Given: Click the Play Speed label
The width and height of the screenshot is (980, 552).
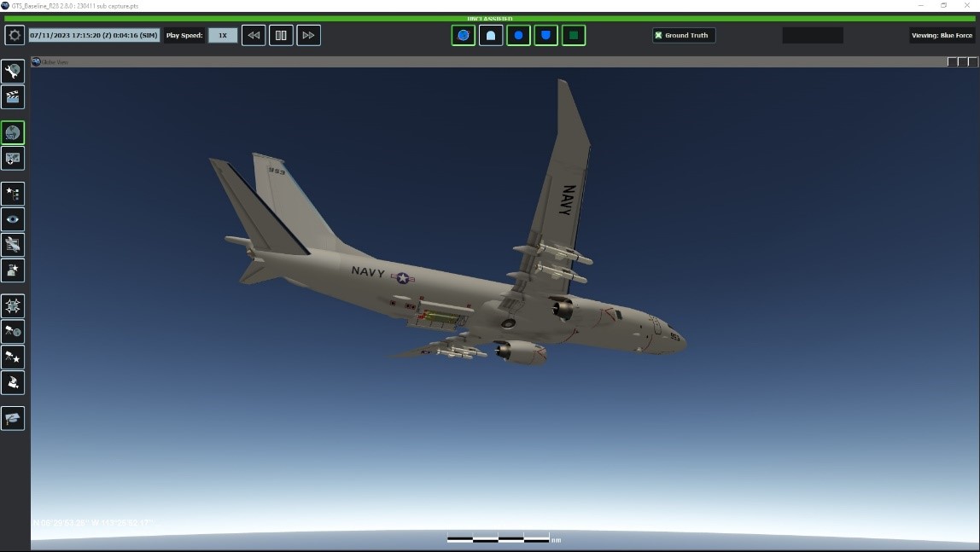Looking at the screenshot, I should tap(184, 36).
